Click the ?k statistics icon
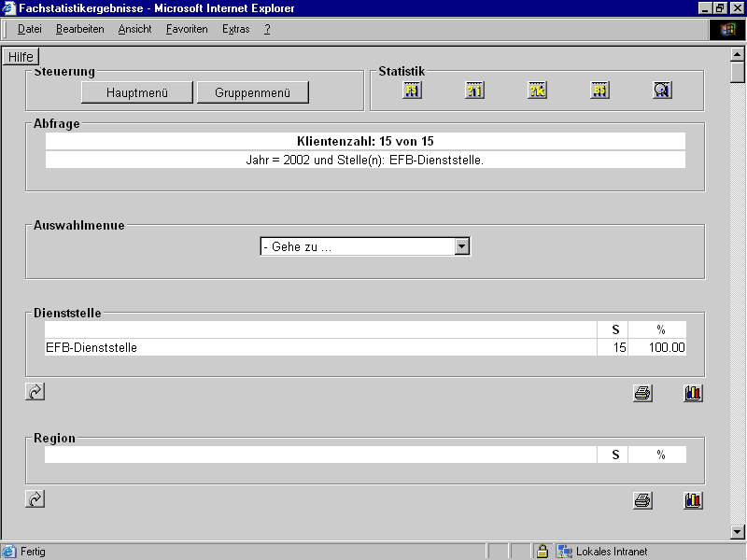 pos(538,91)
